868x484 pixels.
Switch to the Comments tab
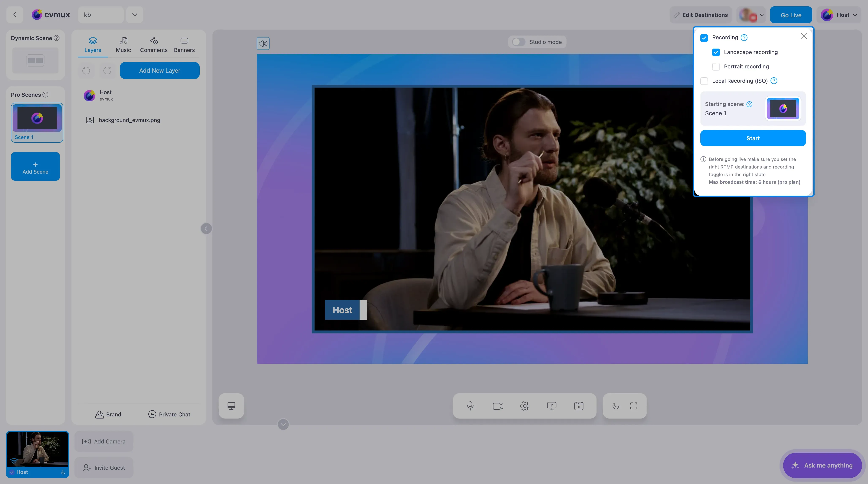tap(154, 45)
